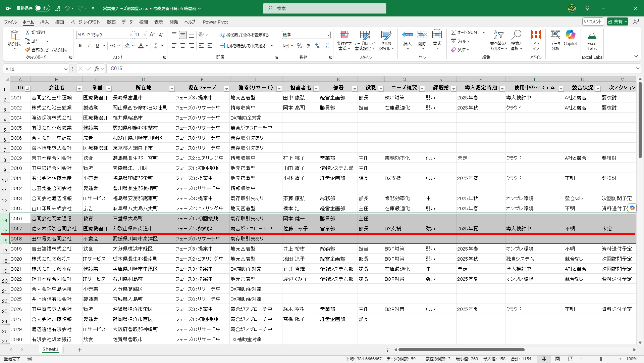The height and width of the screenshot is (363, 644).
Task: Click the データ分析 icon
Action: tap(555, 40)
